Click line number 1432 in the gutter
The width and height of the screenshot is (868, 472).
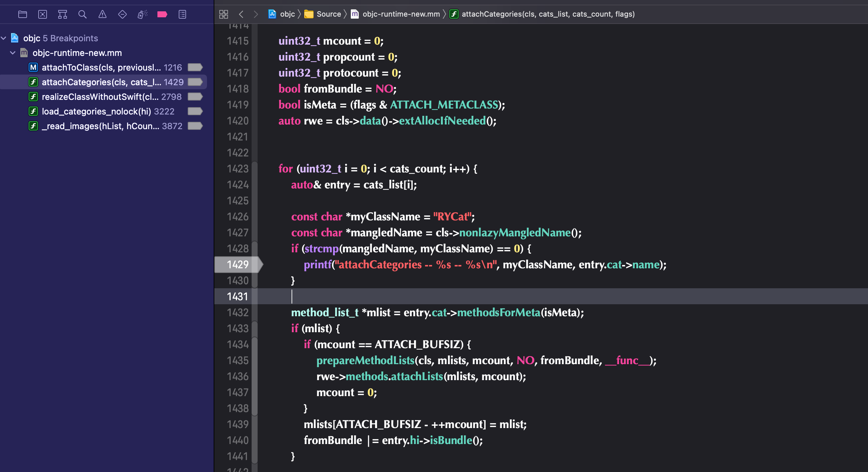pyautogui.click(x=238, y=313)
